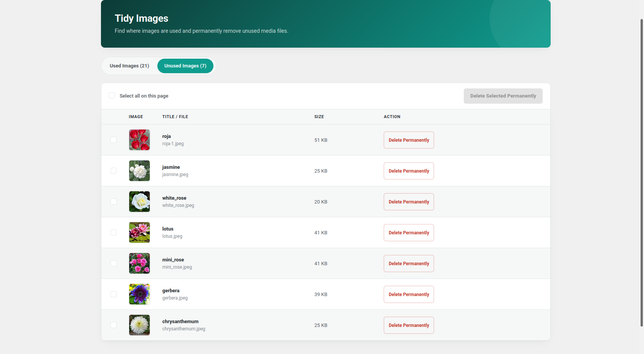Screen dimensions: 644x354
Task: Click the lotus title text
Action: [x=168, y=229]
